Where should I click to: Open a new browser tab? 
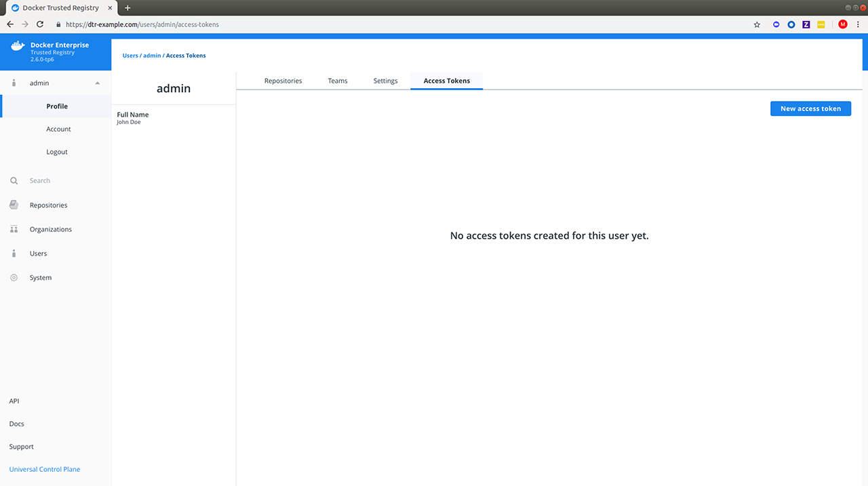127,8
